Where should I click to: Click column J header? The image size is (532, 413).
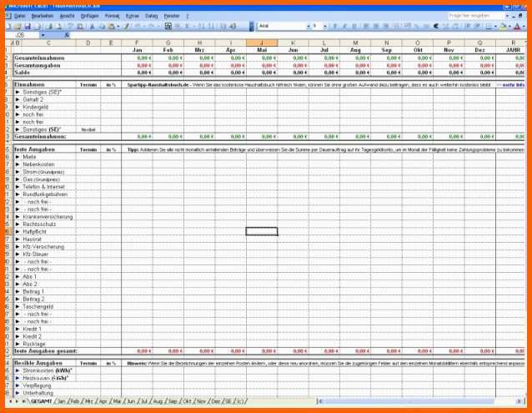[262, 43]
